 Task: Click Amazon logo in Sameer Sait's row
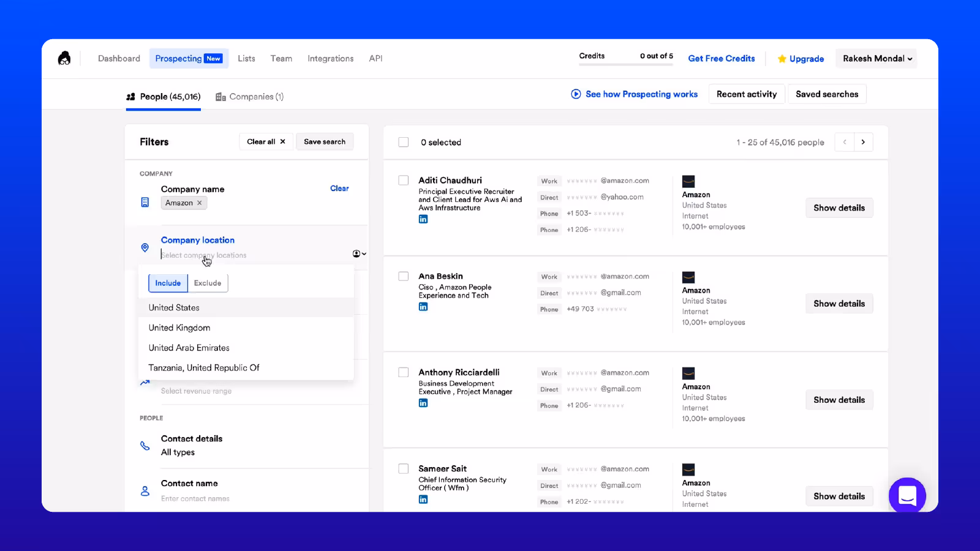click(x=688, y=470)
